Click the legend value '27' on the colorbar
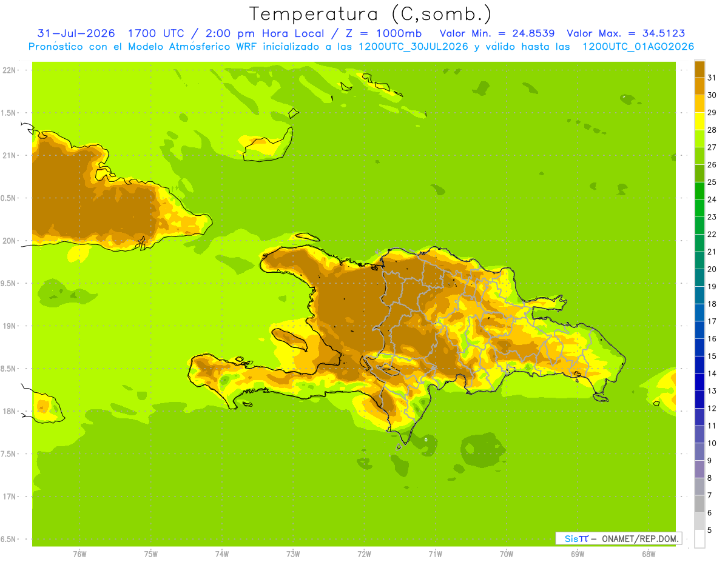728x562 pixels. coord(712,147)
